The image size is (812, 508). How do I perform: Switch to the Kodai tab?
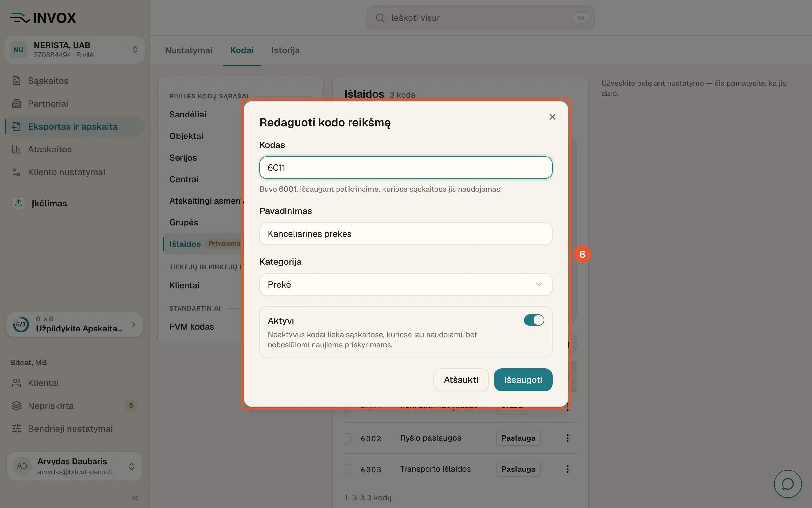coord(242,50)
